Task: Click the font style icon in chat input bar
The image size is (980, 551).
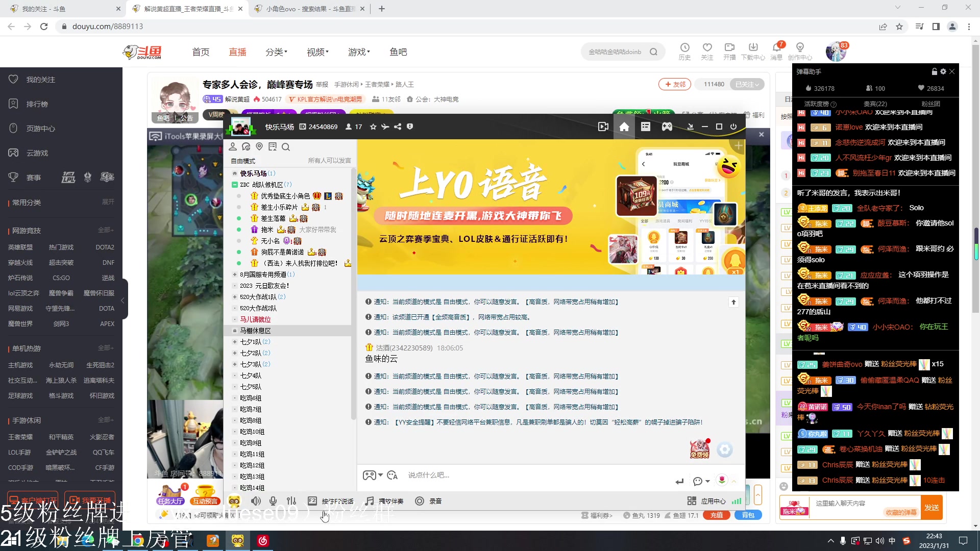Action: [392, 475]
